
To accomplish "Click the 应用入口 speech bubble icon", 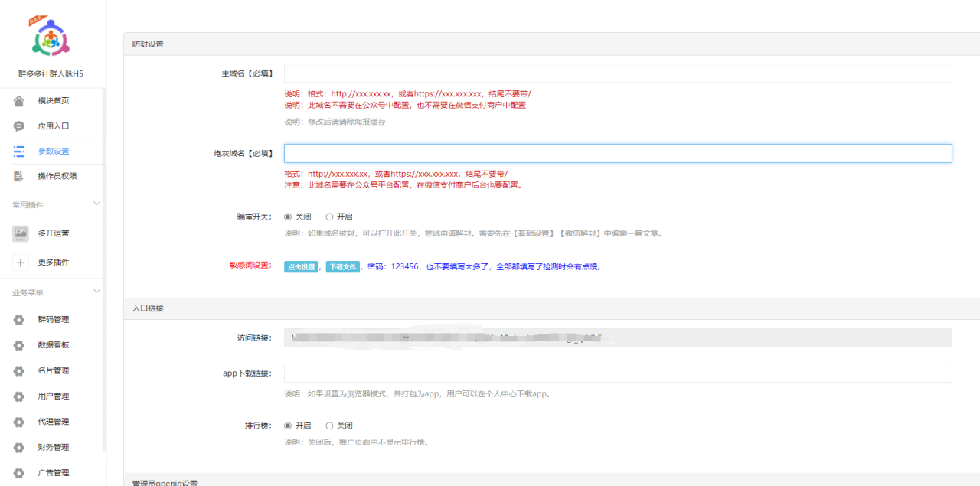I will [20, 125].
